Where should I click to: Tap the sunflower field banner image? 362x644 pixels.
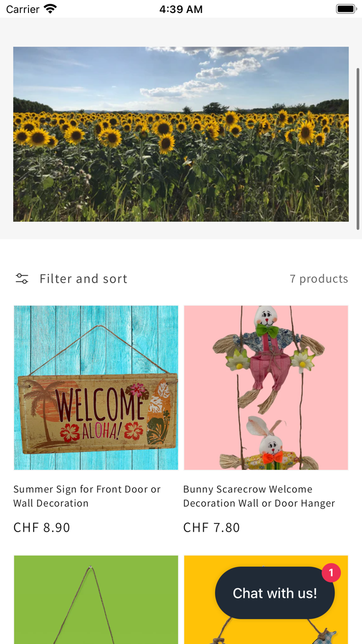click(180, 134)
